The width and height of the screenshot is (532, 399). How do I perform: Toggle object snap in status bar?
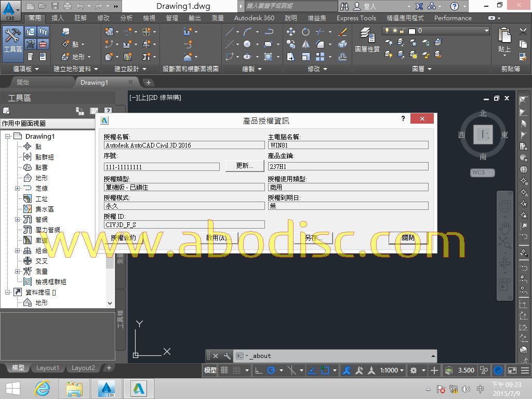(325, 370)
